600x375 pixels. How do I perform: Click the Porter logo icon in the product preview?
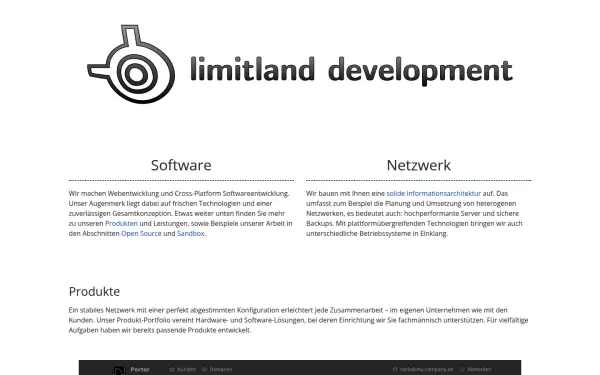[x=119, y=370]
